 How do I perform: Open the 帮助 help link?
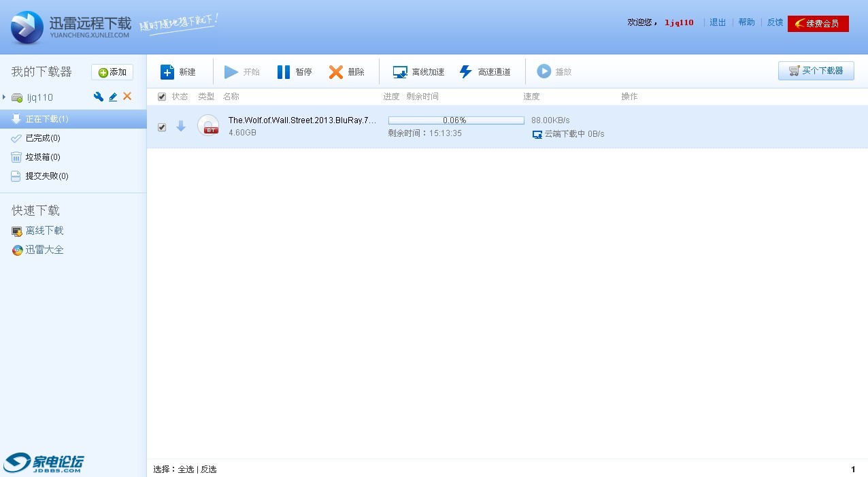746,22
